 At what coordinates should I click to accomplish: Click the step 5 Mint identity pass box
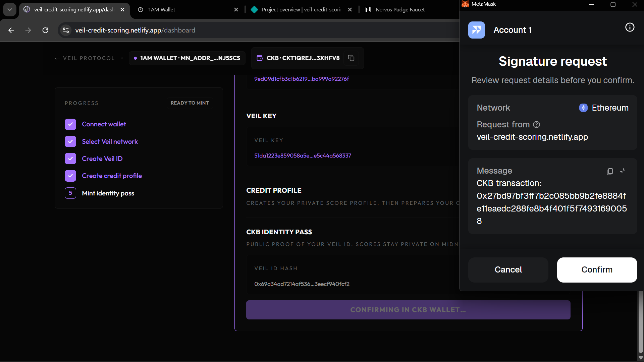[x=70, y=193]
